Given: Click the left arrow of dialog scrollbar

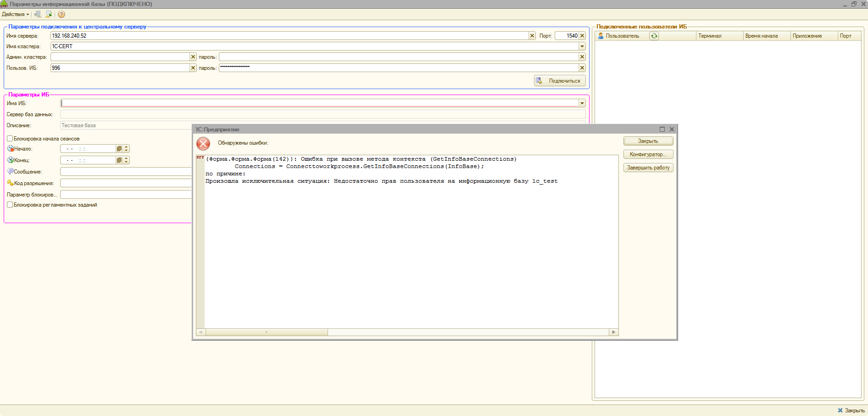Looking at the screenshot, I should click(201, 332).
